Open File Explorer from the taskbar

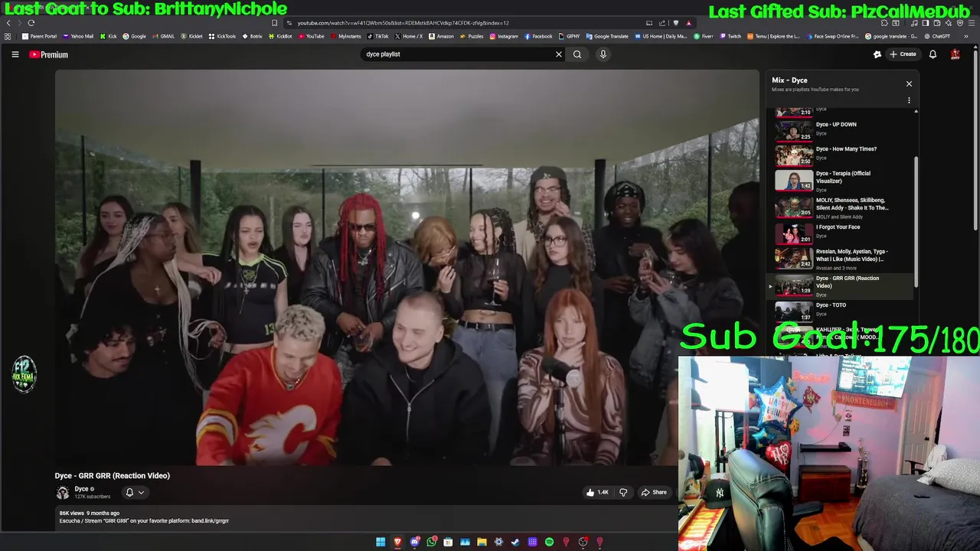point(482,542)
